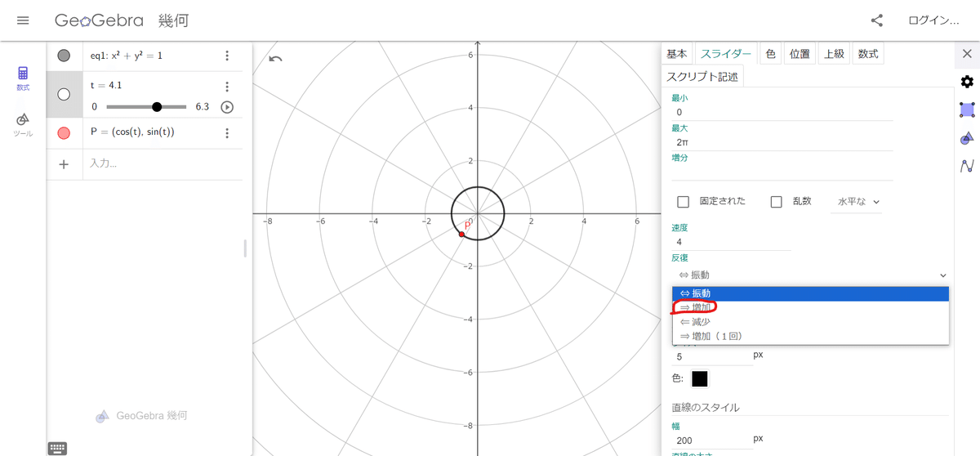Switch to the 色 tab

pyautogui.click(x=770, y=54)
